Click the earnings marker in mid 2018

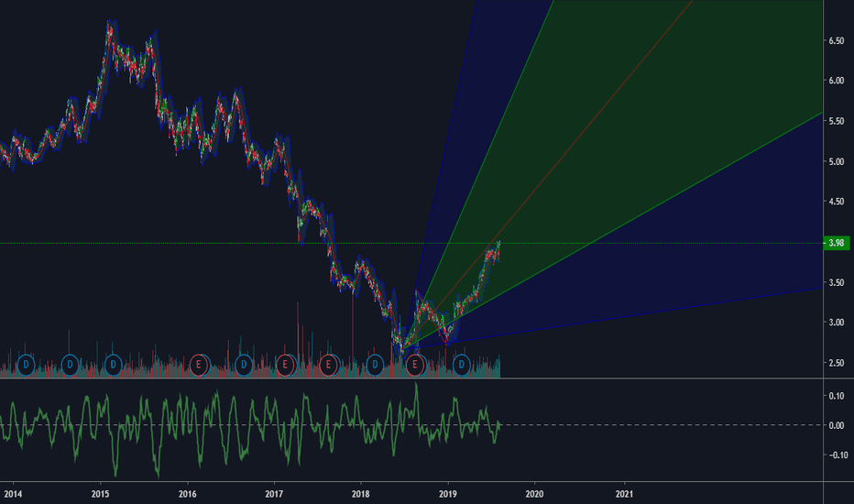tap(415, 365)
